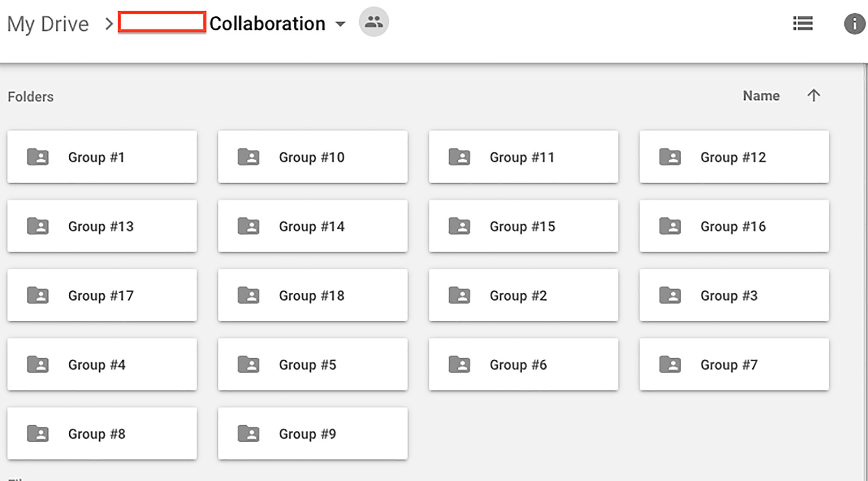This screenshot has height=481, width=868.
Task: Select the Group #14 folder
Action: (312, 226)
